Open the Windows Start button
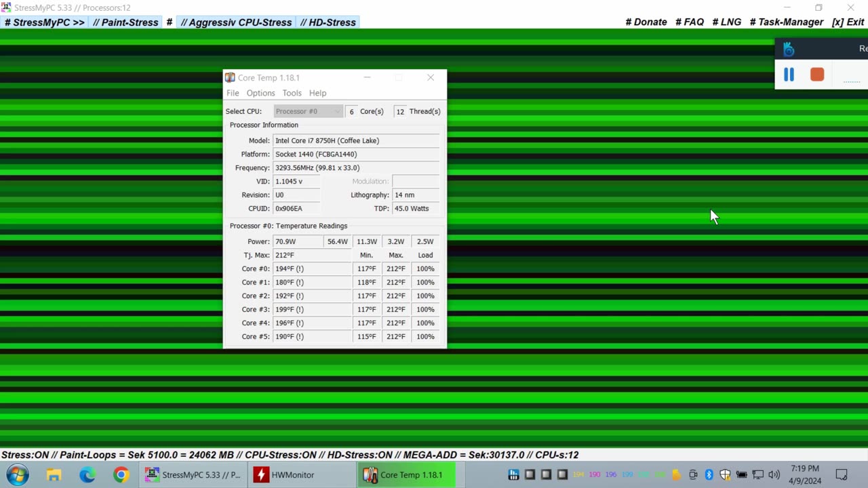Screen dimensions: 868x488 (x=18, y=474)
